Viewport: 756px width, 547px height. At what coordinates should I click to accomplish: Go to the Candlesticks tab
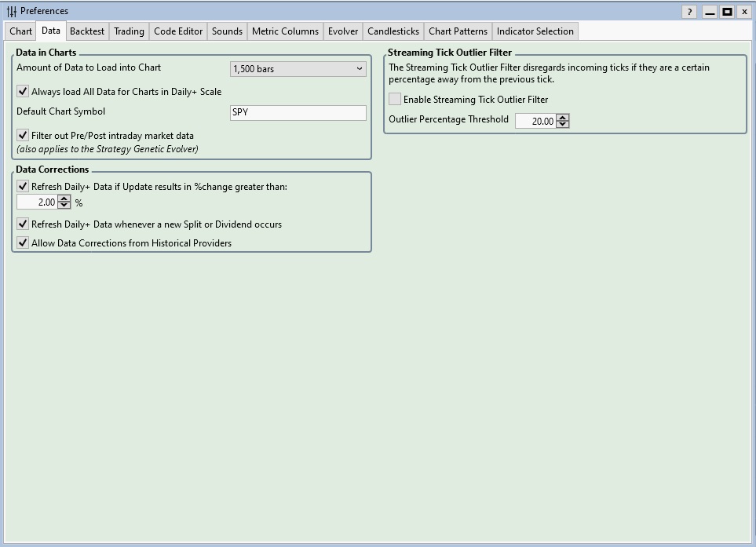[x=393, y=31]
